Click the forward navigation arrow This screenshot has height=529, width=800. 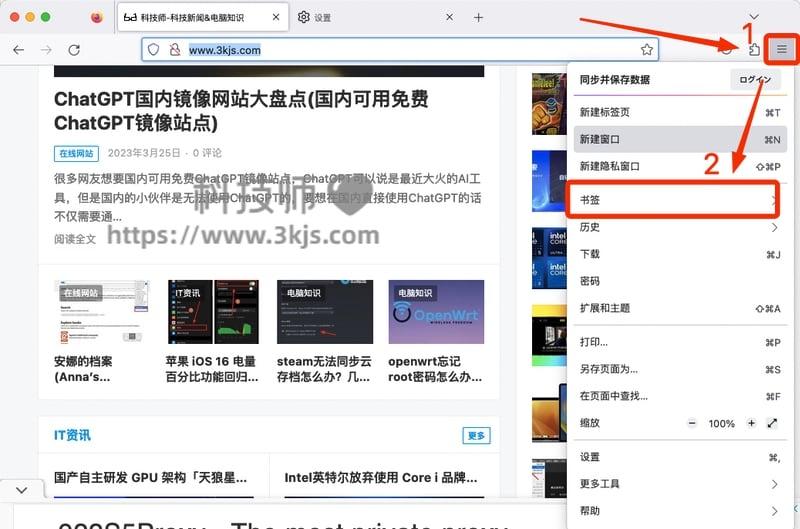coord(46,49)
